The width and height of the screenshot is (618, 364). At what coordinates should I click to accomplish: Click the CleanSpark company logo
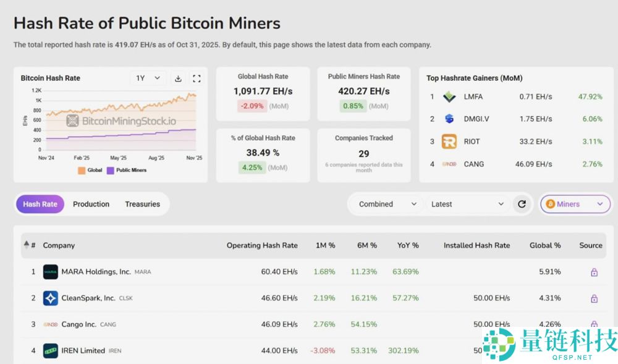(x=51, y=298)
